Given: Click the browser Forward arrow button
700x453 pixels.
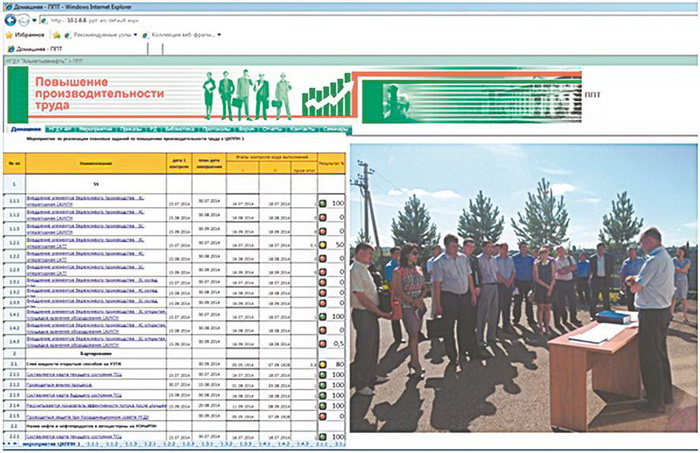Looking at the screenshot, I should point(25,19).
